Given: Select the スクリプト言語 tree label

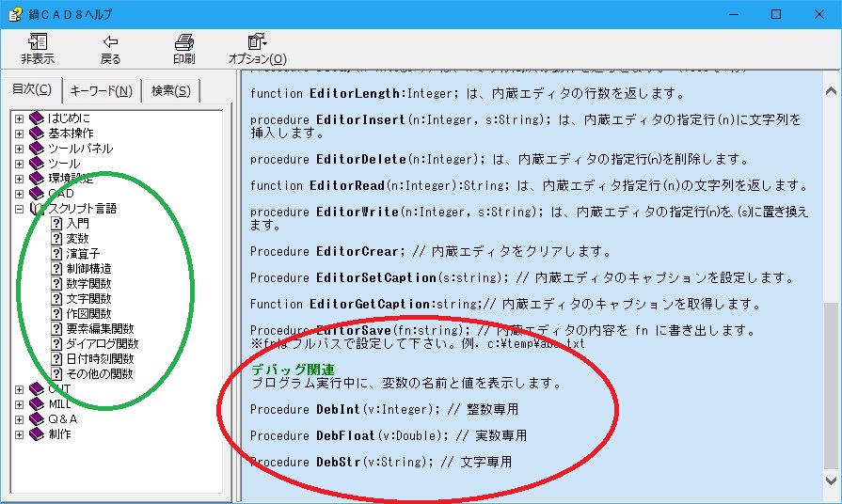Looking at the screenshot, I should click(83, 208).
